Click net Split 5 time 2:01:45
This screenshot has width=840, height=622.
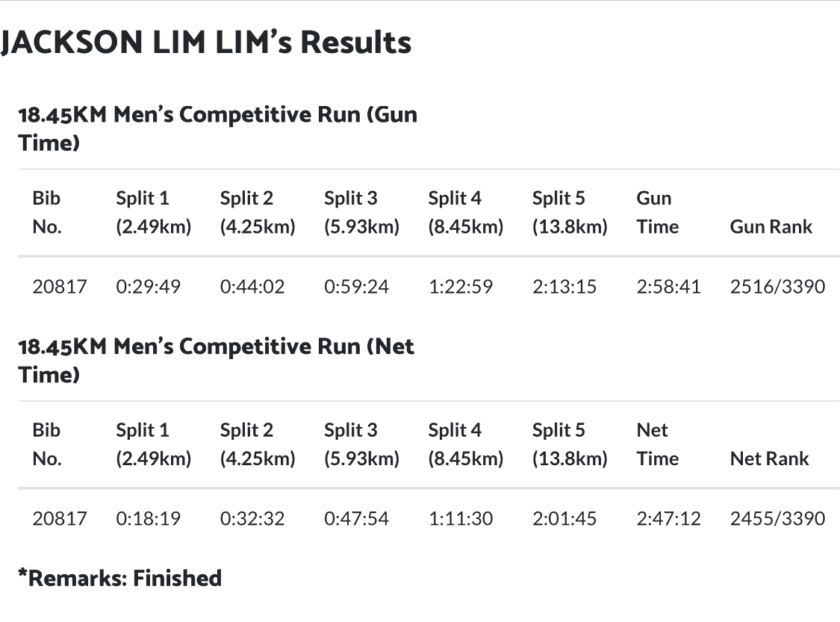point(564,519)
